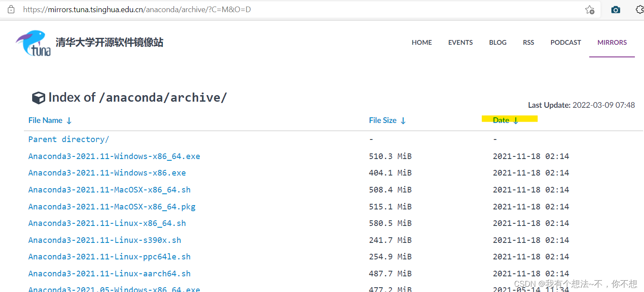
Task: Click the 580.5 MiB size cell
Action: [x=390, y=223]
